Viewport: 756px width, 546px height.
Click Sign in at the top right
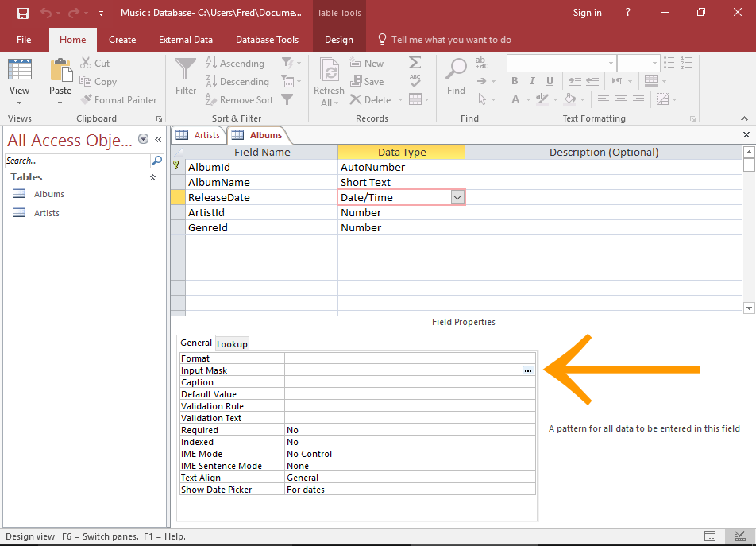[587, 12]
